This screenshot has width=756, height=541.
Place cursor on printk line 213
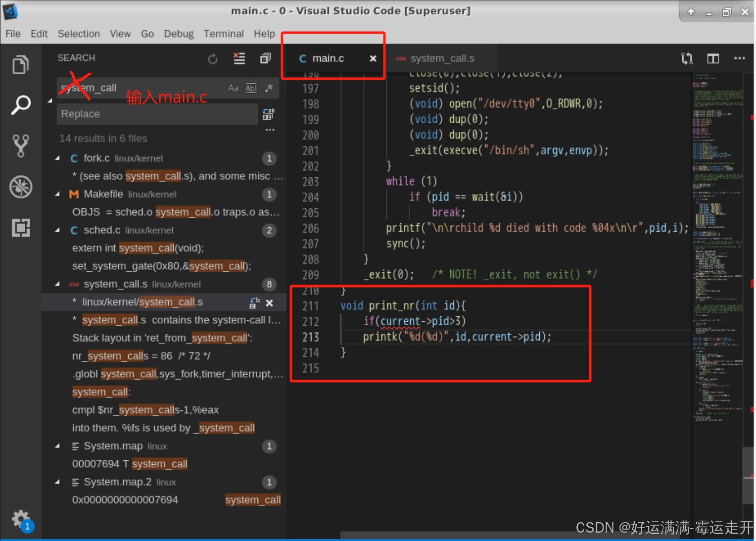pos(457,337)
